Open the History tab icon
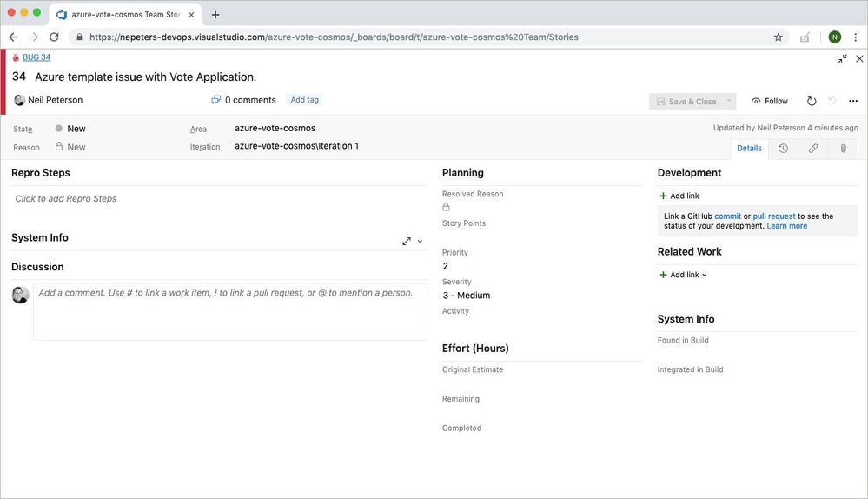868x499 pixels. click(784, 148)
